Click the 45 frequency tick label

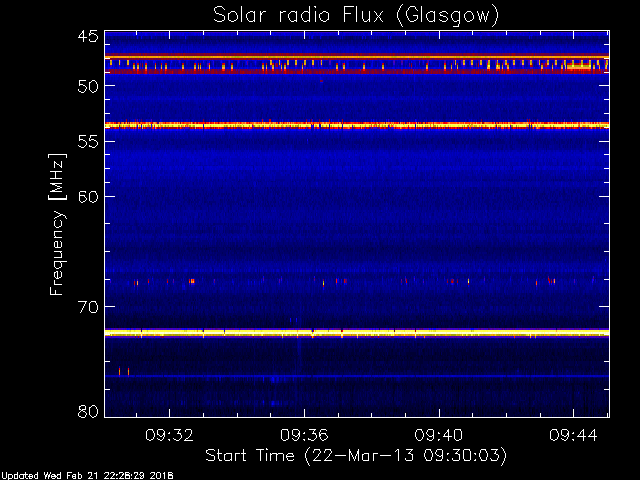(x=88, y=37)
